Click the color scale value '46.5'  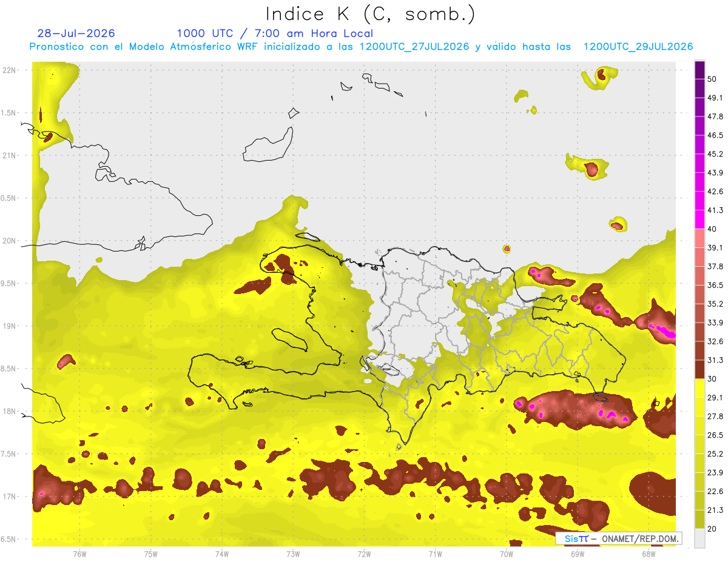point(715,135)
